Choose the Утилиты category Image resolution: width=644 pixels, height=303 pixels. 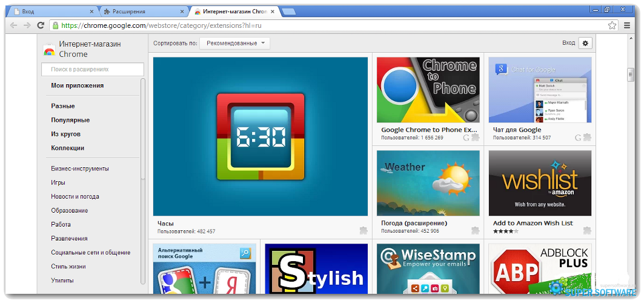tap(62, 280)
